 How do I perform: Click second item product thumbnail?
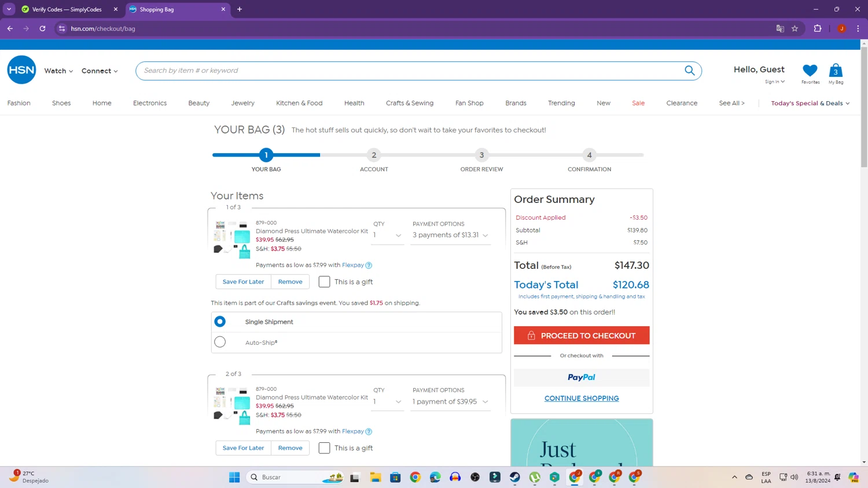[x=232, y=405]
